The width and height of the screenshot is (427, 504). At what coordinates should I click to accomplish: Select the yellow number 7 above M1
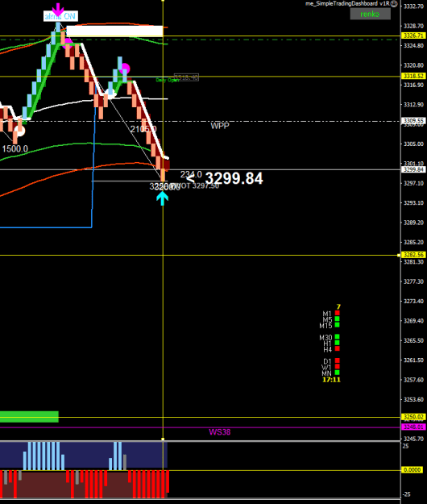point(338,306)
